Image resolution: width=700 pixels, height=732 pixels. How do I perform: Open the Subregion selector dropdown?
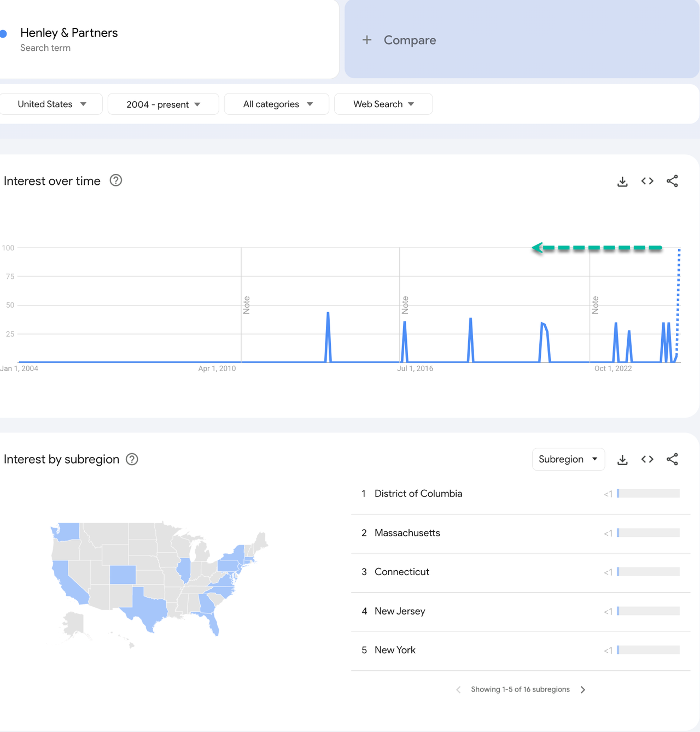pos(568,459)
